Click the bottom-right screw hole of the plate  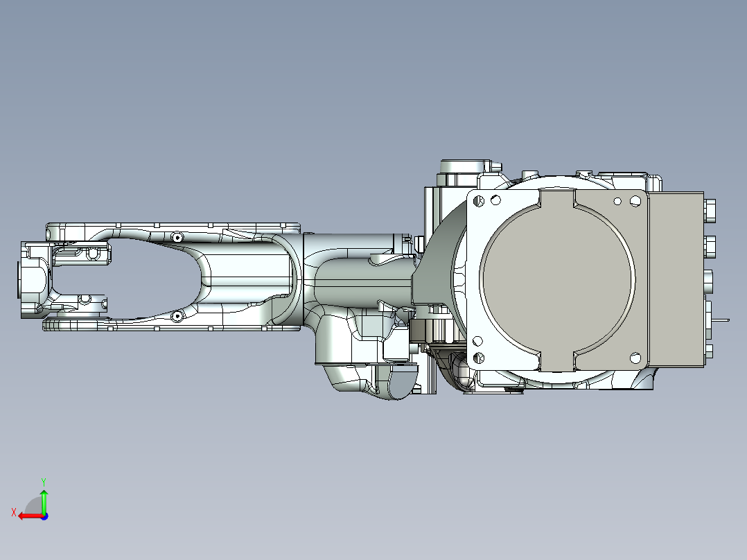[x=636, y=358]
